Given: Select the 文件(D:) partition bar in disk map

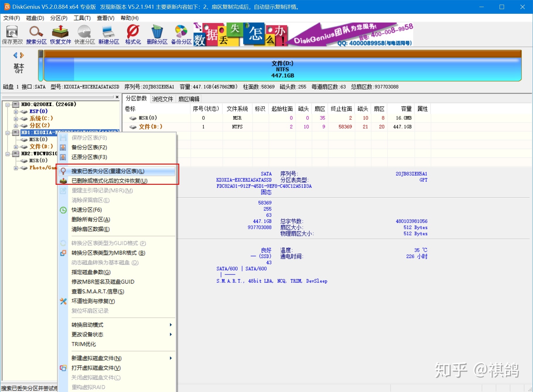Looking at the screenshot, I should [281, 68].
